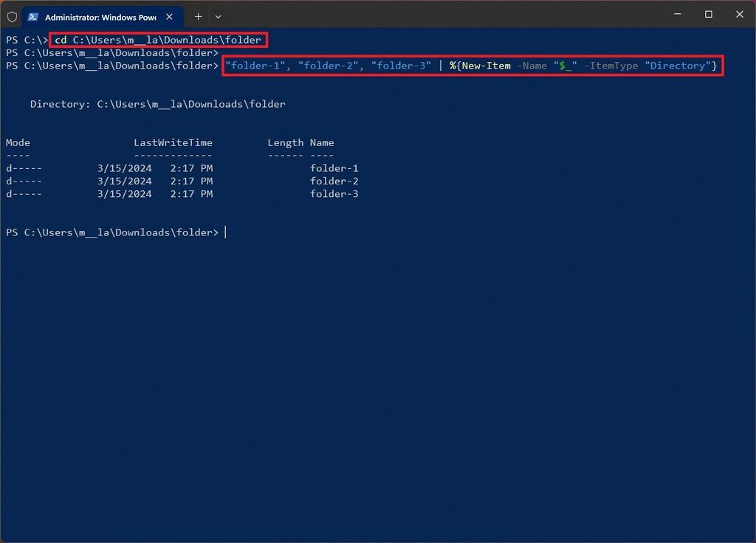The height and width of the screenshot is (543, 756).
Task: Click the LastWriteTime column header
Action: point(173,142)
